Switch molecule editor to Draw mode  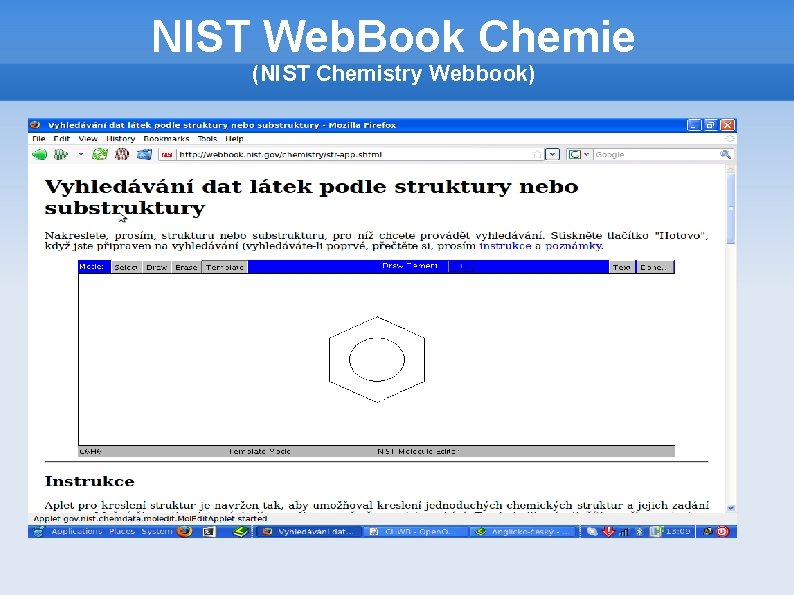156,267
